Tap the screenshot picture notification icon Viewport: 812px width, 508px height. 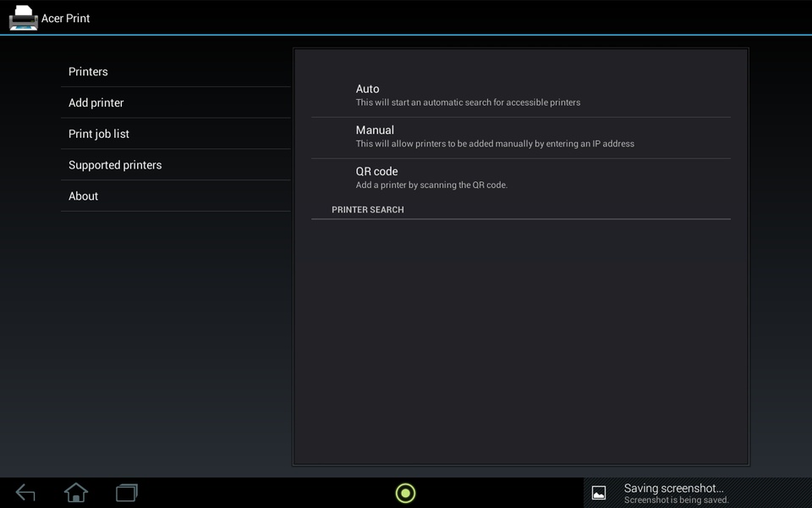(599, 493)
